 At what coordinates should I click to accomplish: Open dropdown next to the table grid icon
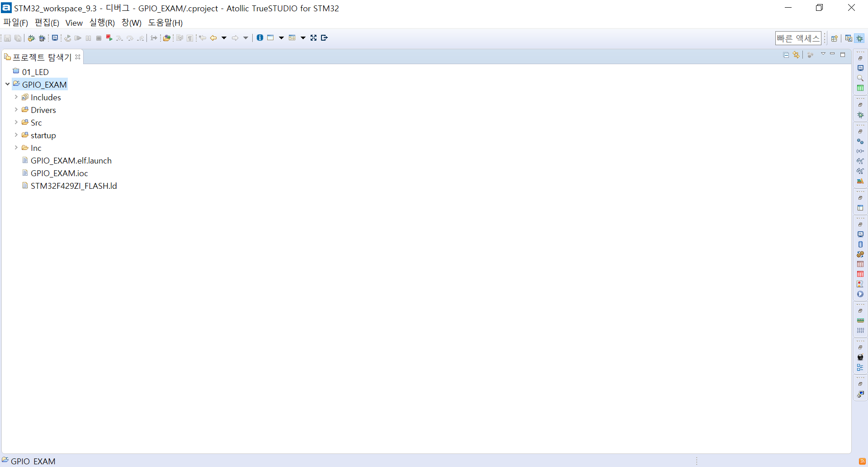303,38
